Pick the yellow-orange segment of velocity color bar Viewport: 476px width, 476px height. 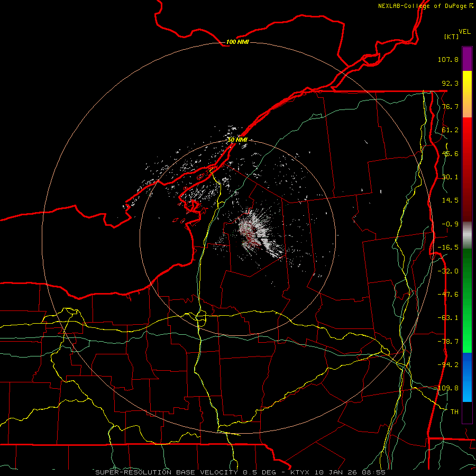tap(467, 94)
